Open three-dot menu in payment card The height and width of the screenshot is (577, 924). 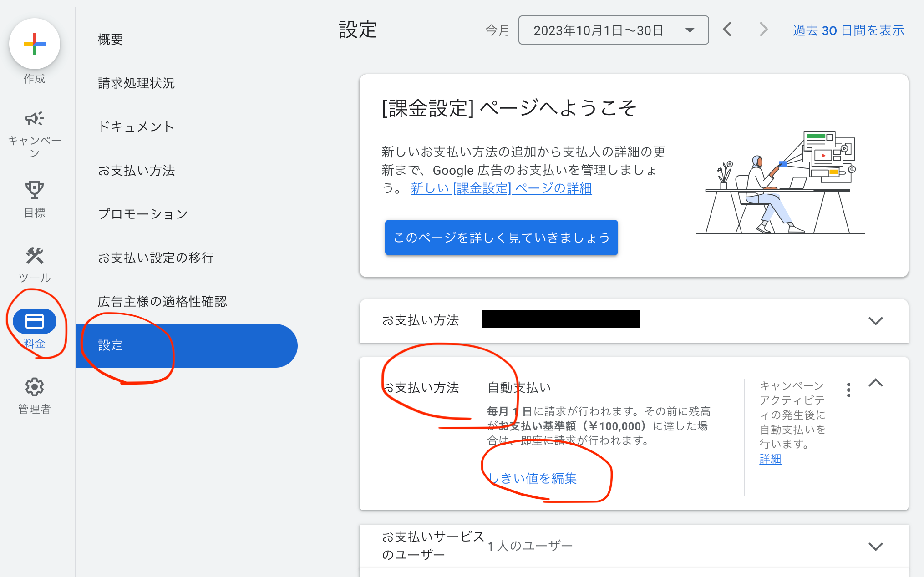click(x=848, y=390)
